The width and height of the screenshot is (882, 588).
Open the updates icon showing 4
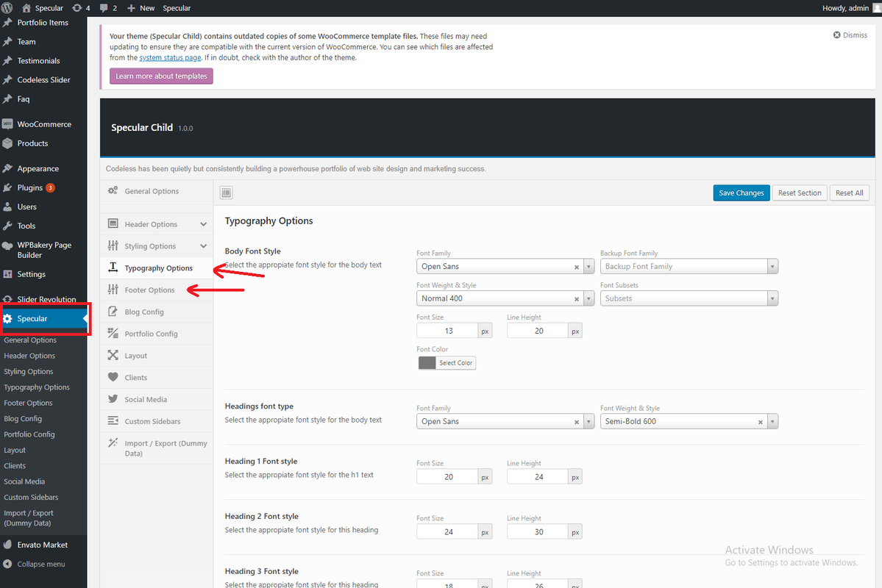[x=77, y=8]
